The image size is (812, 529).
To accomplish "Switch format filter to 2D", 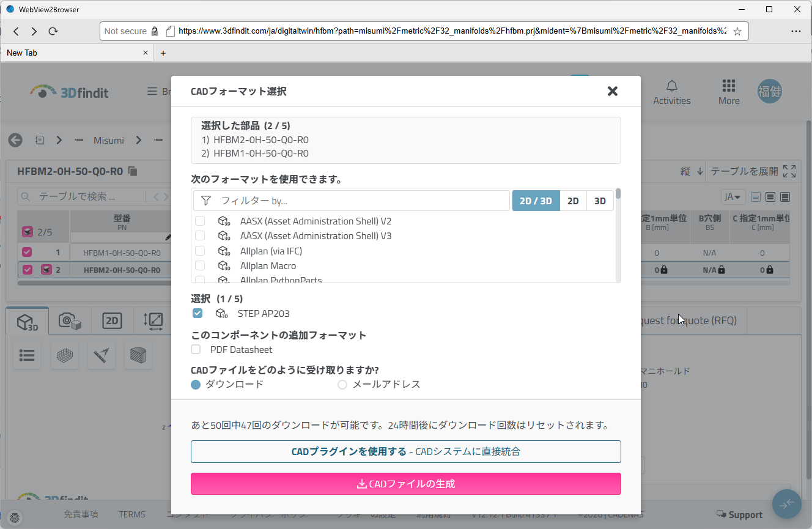I will point(573,201).
